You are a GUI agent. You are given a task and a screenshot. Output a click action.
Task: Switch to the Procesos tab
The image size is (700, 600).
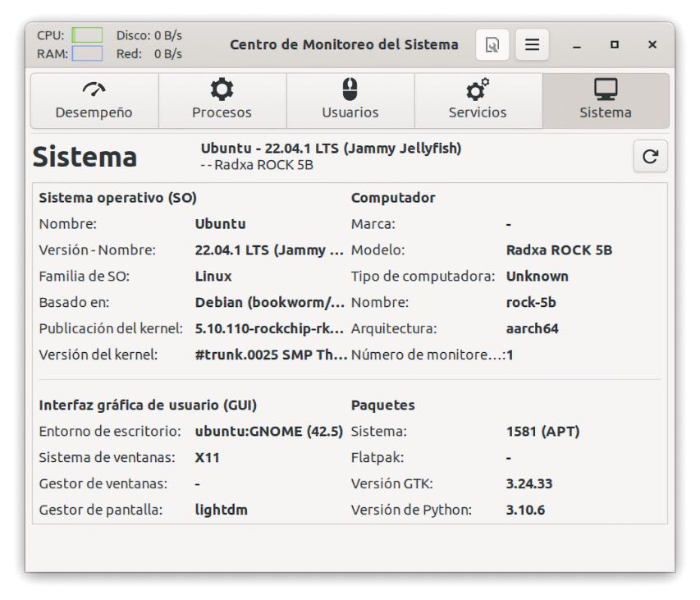[x=222, y=101]
